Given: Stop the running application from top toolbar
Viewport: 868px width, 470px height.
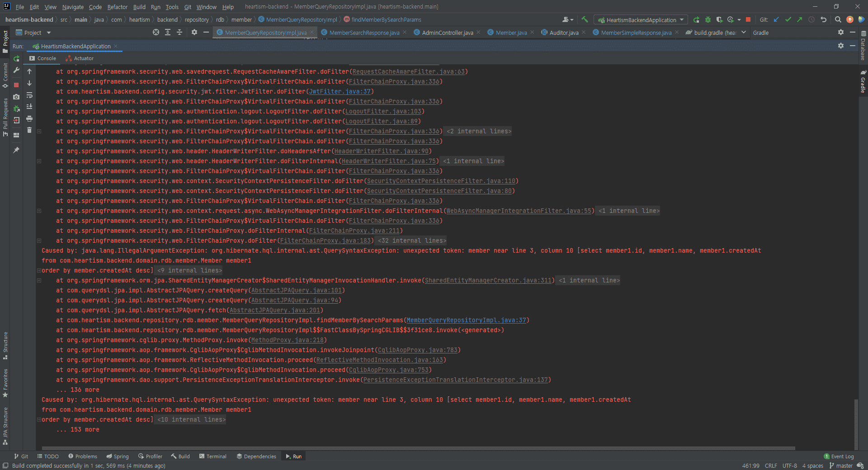Looking at the screenshot, I should tap(748, 19).
